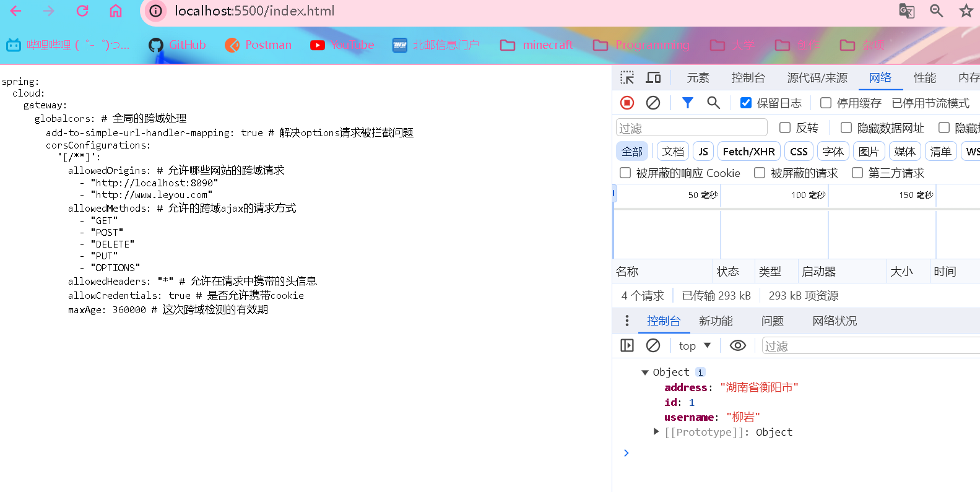The width and height of the screenshot is (980, 492).
Task: Filter requests by 字体 type
Action: point(833,151)
